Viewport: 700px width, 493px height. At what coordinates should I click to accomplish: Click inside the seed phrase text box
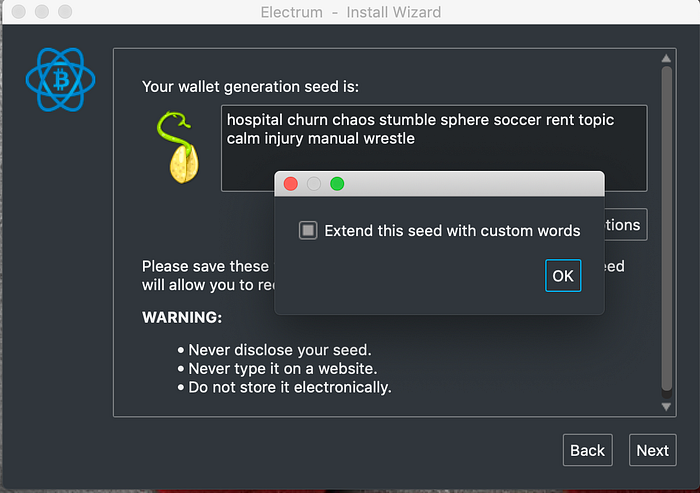tap(434, 148)
